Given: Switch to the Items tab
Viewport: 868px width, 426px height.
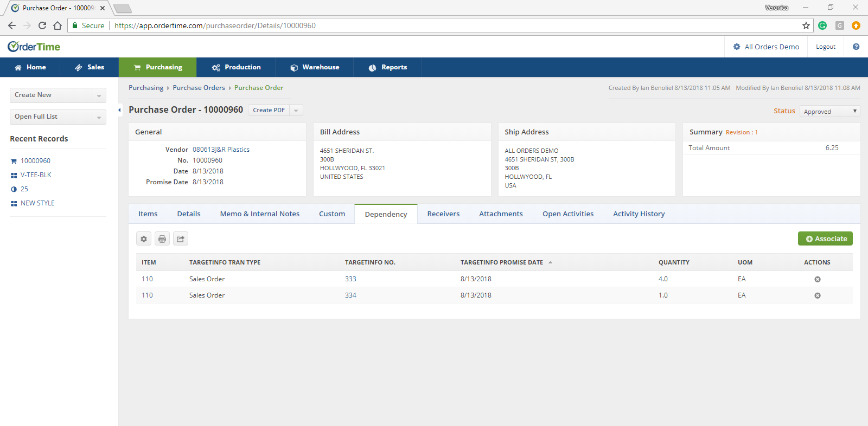Looking at the screenshot, I should click(x=148, y=214).
